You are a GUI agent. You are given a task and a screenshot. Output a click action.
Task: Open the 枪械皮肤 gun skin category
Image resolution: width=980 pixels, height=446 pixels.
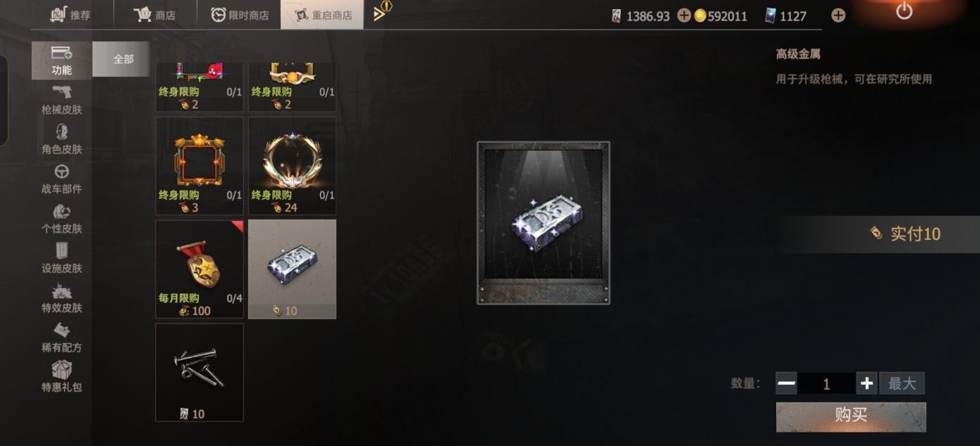pyautogui.click(x=61, y=100)
